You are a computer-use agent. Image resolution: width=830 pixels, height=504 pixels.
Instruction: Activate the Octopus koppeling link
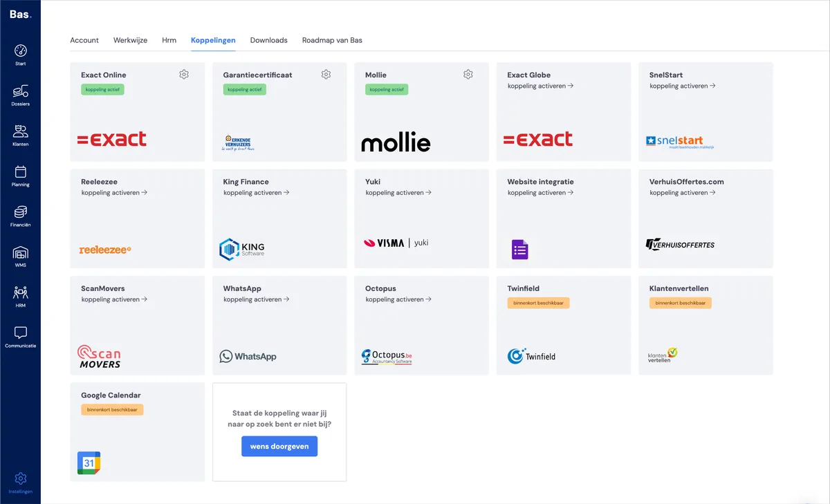click(x=398, y=299)
